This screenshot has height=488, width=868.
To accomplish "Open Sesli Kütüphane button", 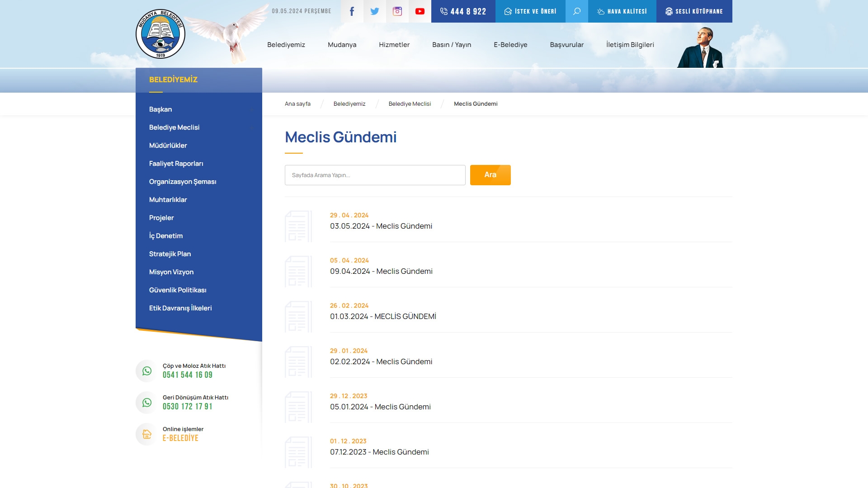I will pos(694,11).
